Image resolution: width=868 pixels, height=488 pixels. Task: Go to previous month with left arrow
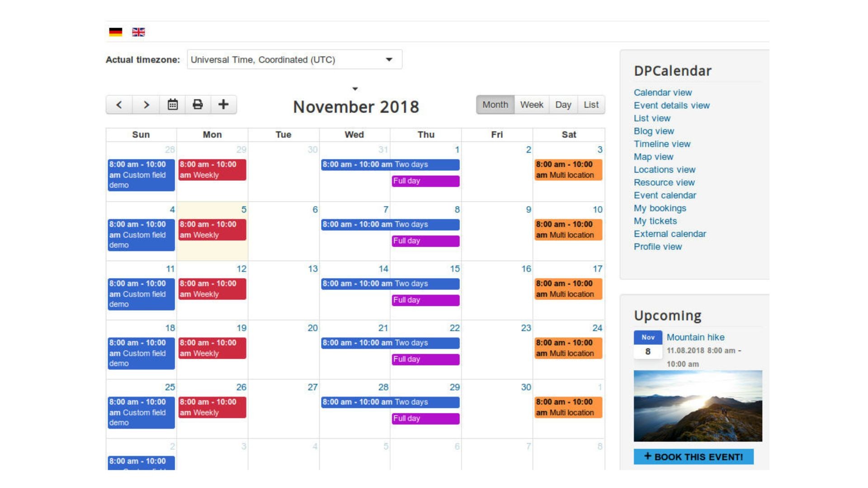pos(119,105)
